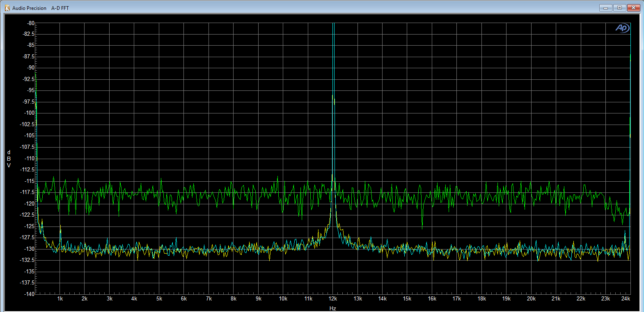Click the '-130' y-axis value
Image resolution: width=644 pixels, height=312 pixels.
(x=30, y=249)
